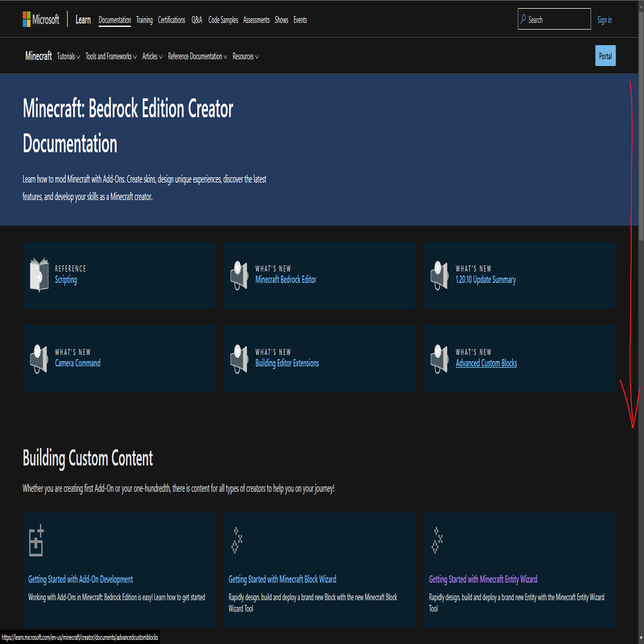644x644 pixels.
Task: Open the Minecraft Bedrock Editor link
Action: (286, 280)
